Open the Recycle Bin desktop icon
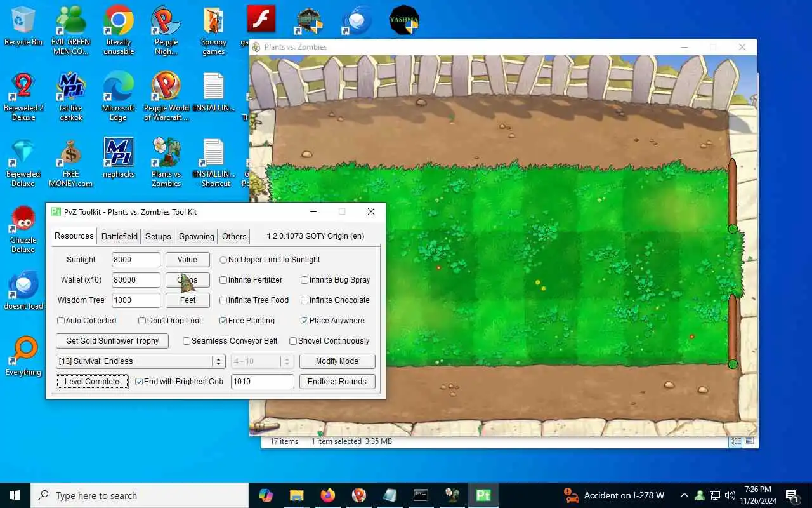This screenshot has width=812, height=508. [23, 27]
